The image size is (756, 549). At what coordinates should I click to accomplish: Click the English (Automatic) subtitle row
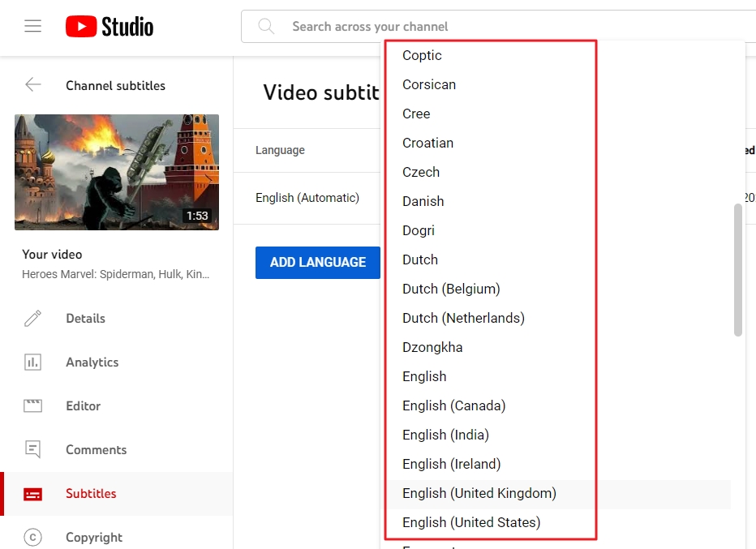click(x=307, y=198)
